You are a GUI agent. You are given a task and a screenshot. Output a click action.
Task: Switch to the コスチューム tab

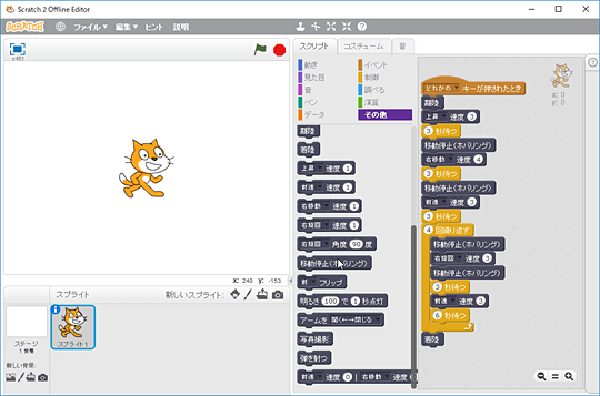click(363, 46)
